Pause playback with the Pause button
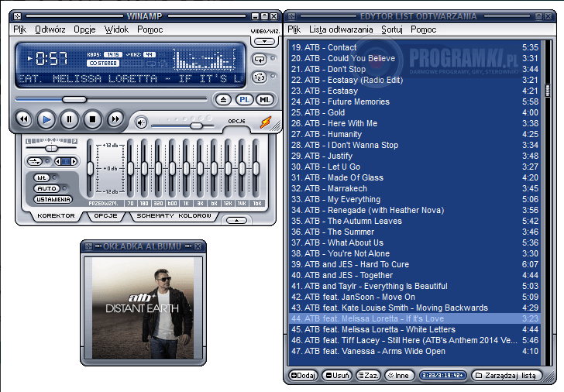 [70, 119]
